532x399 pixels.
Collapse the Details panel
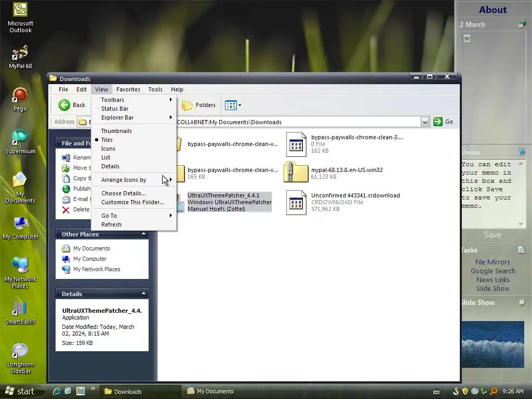143,294
